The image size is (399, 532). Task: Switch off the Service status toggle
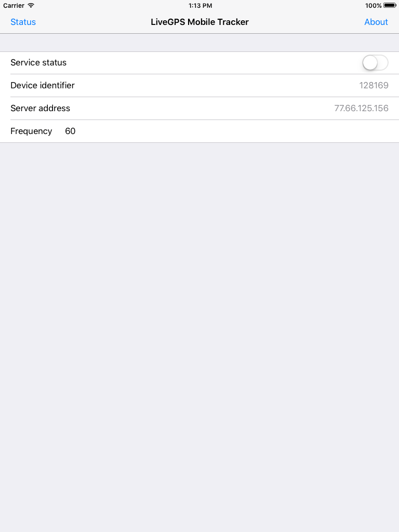pos(375,62)
